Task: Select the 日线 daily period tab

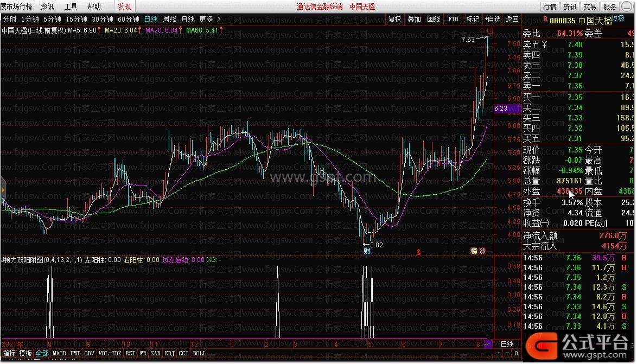Action: [151, 19]
